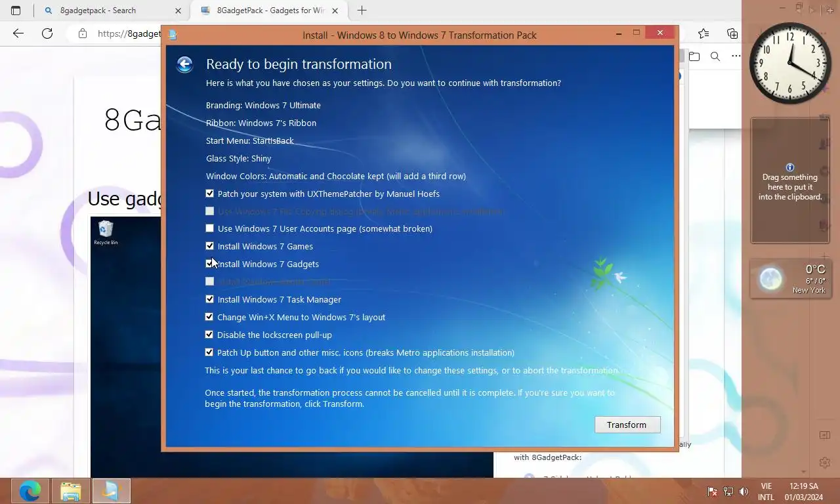
Task: Click 'Ready to begin transformation' heading
Action: pos(299,64)
